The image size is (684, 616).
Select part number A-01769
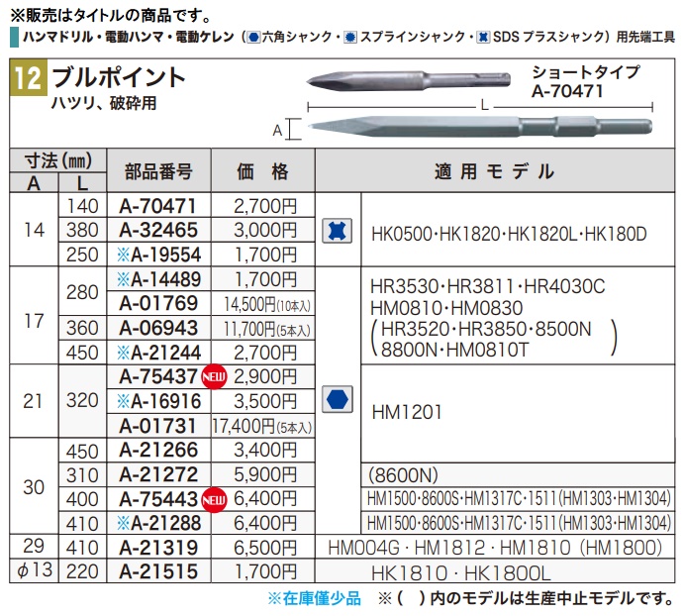click(158, 303)
